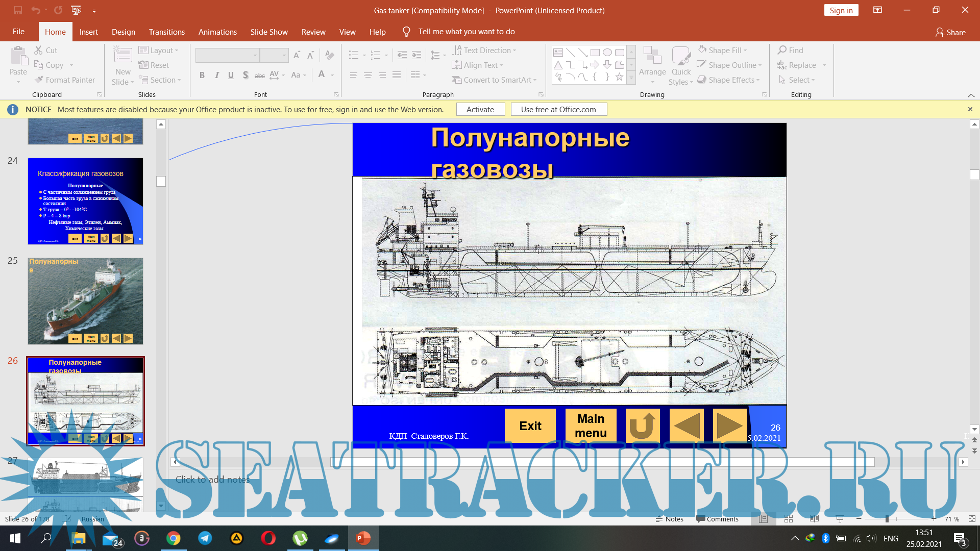This screenshot has width=980, height=551.
Task: Select slide 24 thumbnail
Action: tap(85, 201)
